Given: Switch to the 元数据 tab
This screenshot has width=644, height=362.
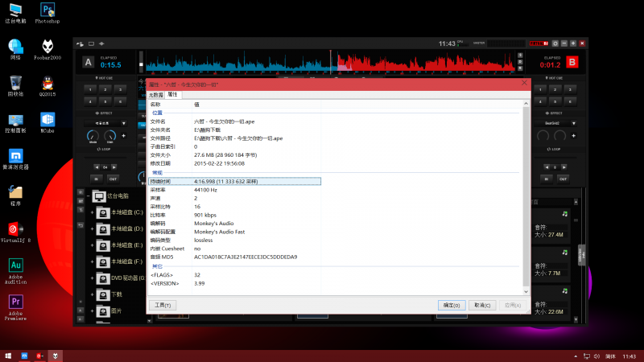Looking at the screenshot, I should (155, 95).
